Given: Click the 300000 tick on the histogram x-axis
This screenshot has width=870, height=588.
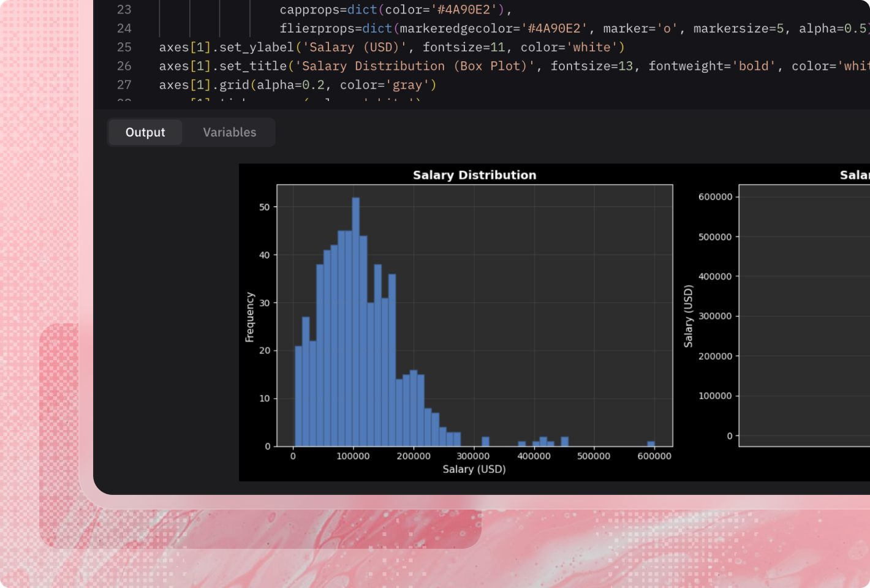Looking at the screenshot, I should [474, 456].
